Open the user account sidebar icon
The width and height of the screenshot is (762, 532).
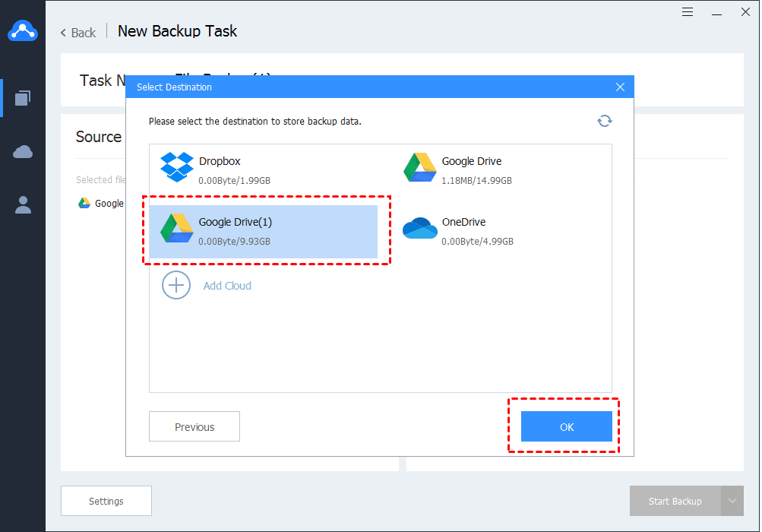(23, 205)
